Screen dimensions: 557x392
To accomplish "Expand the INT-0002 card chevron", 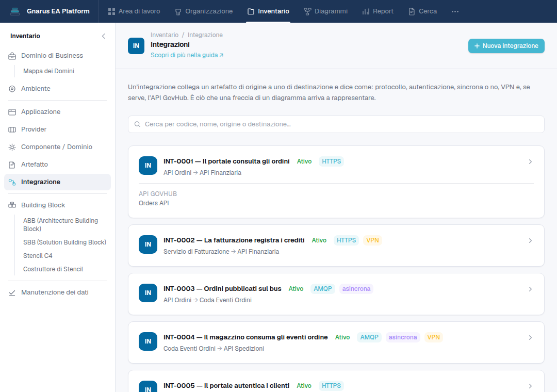I will tap(530, 240).
